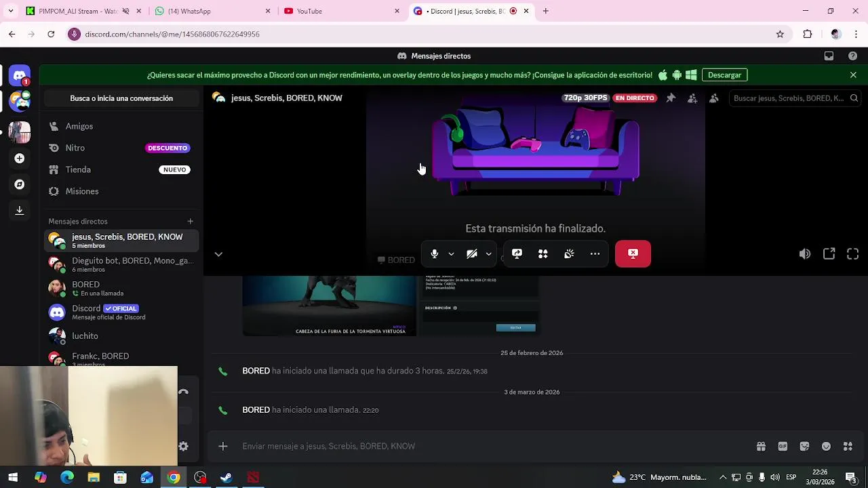868x488 pixels.
Task: Open Misiones in the sidebar
Action: 121,191
